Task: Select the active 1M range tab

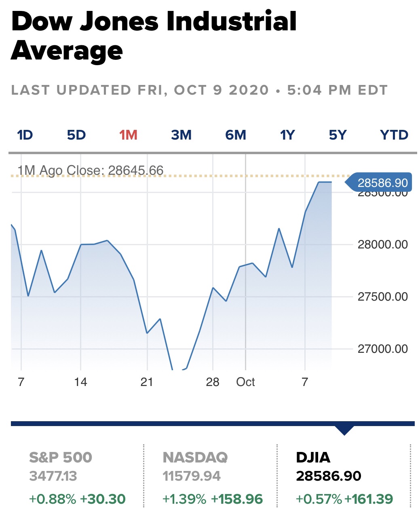Action: coord(128,135)
